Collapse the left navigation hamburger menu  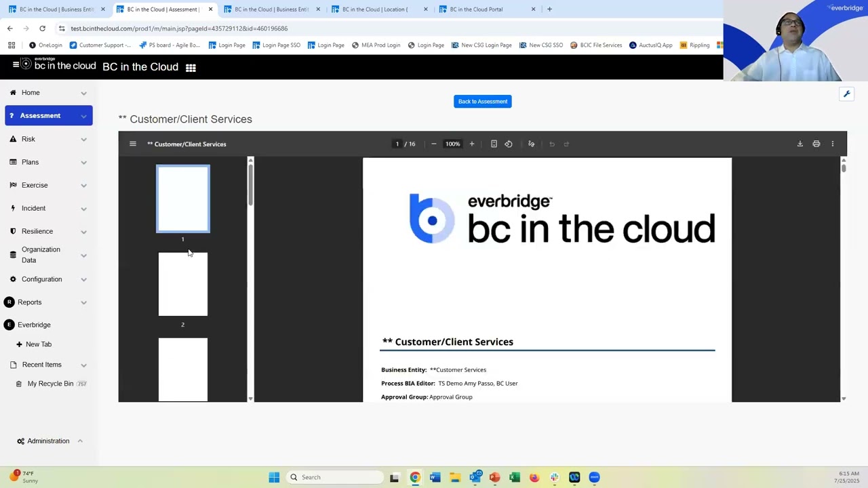(x=16, y=64)
